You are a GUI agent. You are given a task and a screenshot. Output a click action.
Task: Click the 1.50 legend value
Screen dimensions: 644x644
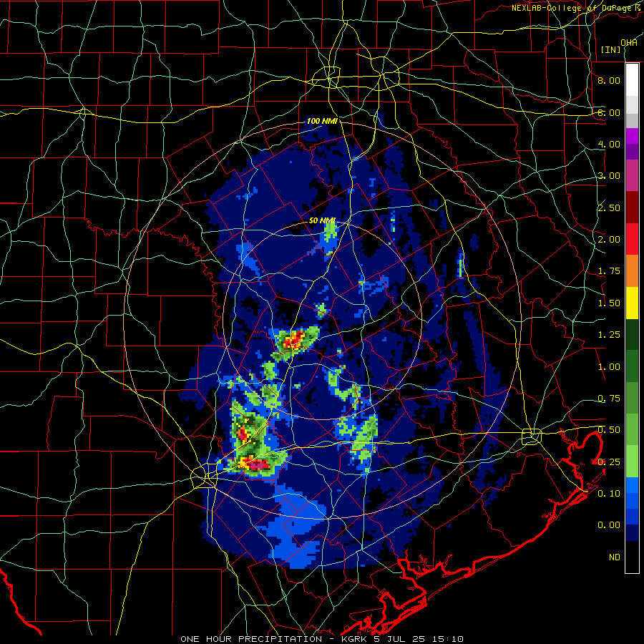[609, 303]
